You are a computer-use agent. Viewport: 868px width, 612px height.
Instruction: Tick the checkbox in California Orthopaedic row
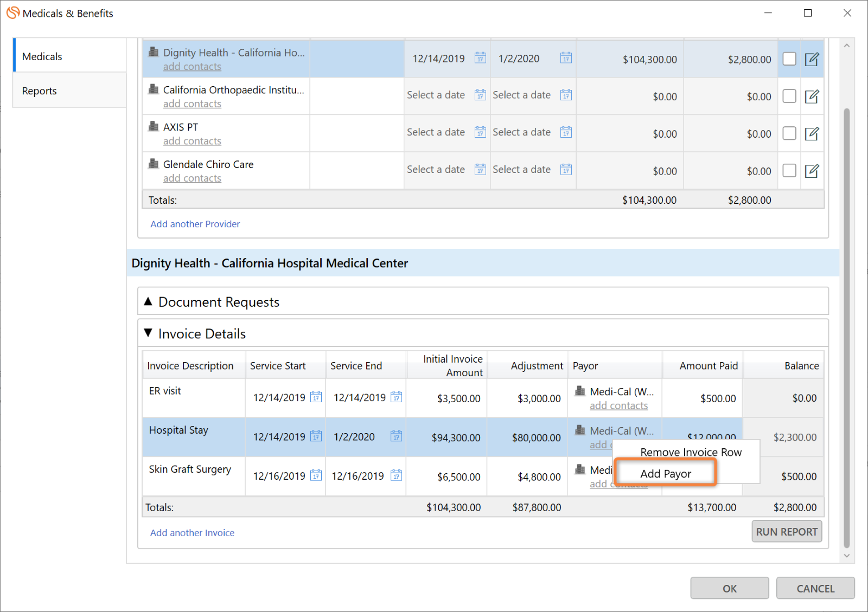pyautogui.click(x=789, y=96)
